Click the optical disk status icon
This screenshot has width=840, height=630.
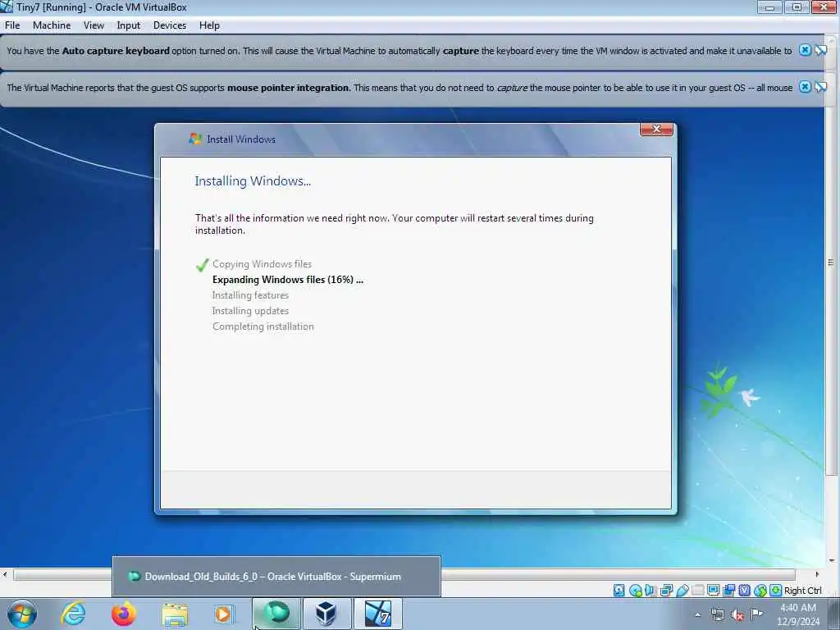636,591
